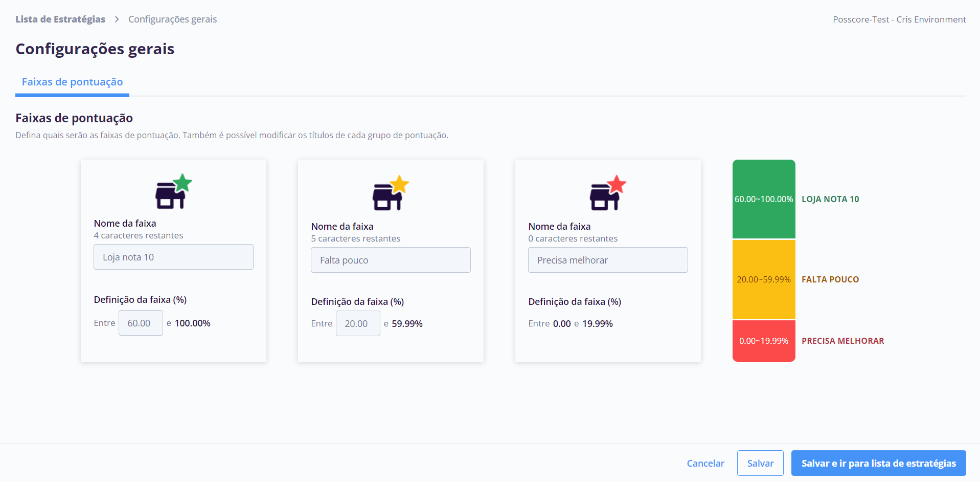Click Salvar e ir para lista de estratégias

878,463
